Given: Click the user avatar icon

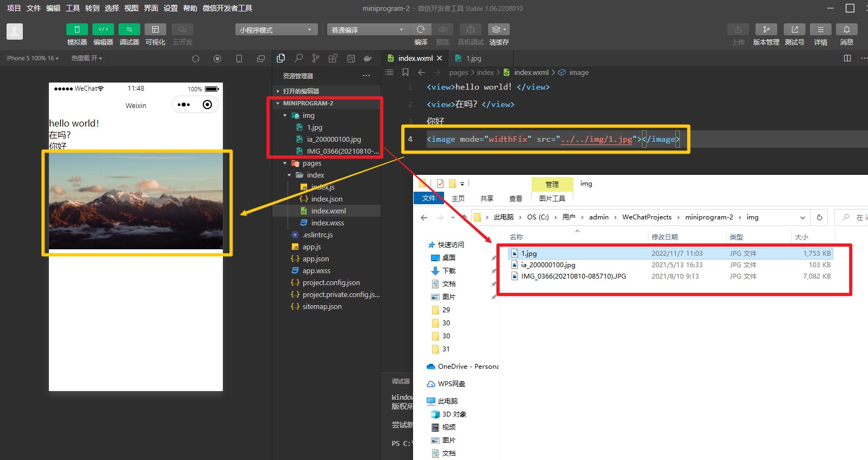Looking at the screenshot, I should (15, 31).
